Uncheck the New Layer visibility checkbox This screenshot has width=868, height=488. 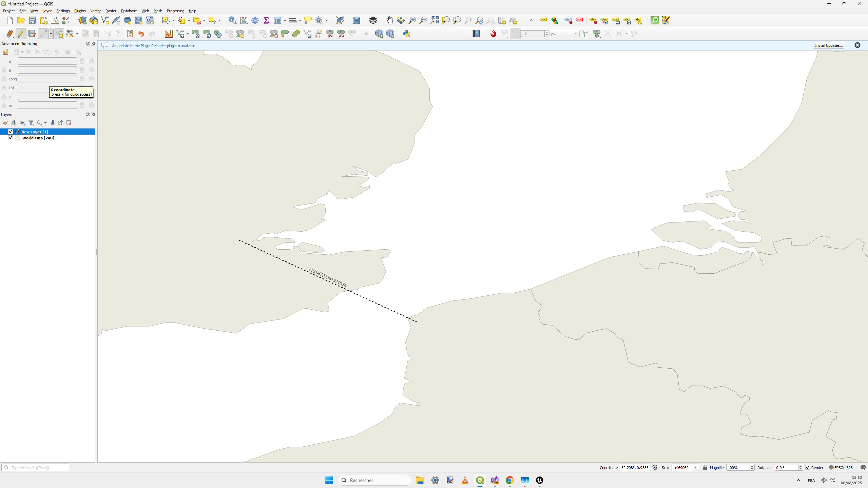11,132
